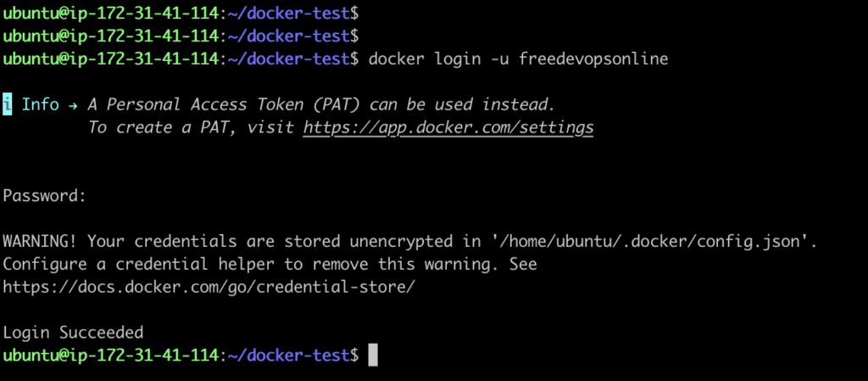The height and width of the screenshot is (381, 868).
Task: Open the docs.docker.com credential-store URL
Action: point(209,288)
